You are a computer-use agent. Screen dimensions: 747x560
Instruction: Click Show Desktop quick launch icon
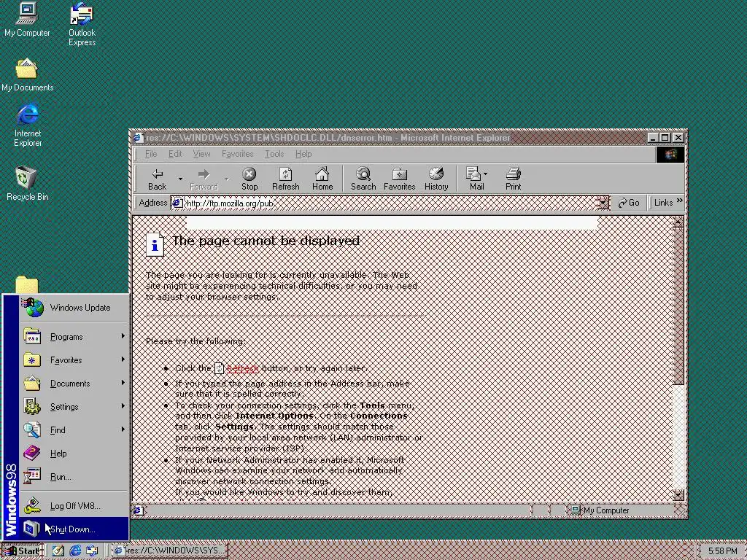(x=58, y=551)
